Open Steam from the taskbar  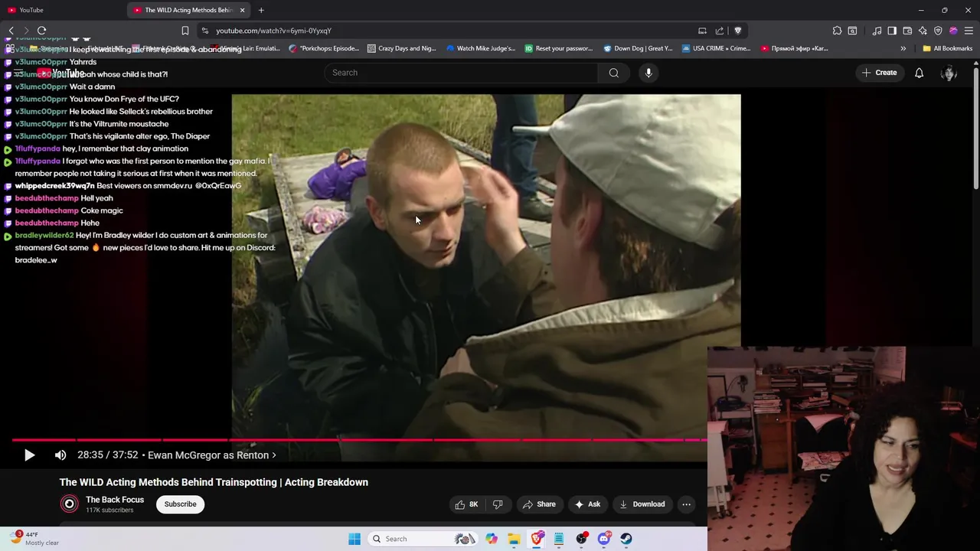tap(626, 539)
